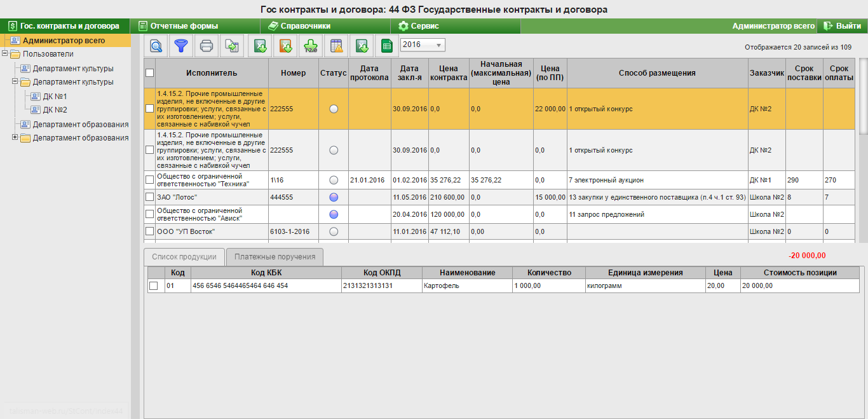The height and width of the screenshot is (419, 868).
Task: Check the box of the "Техника" contract row
Action: (x=149, y=180)
